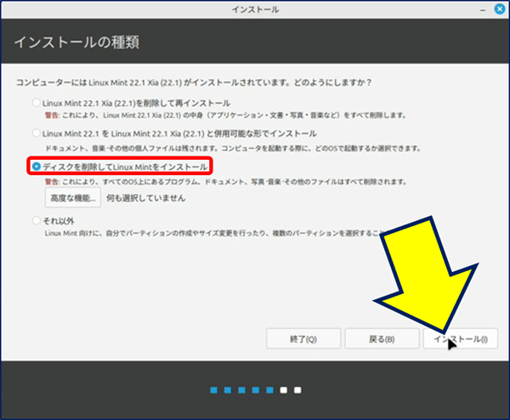Click the インストール window title text
Image resolution: width=510 pixels, height=420 pixels.
255,9
